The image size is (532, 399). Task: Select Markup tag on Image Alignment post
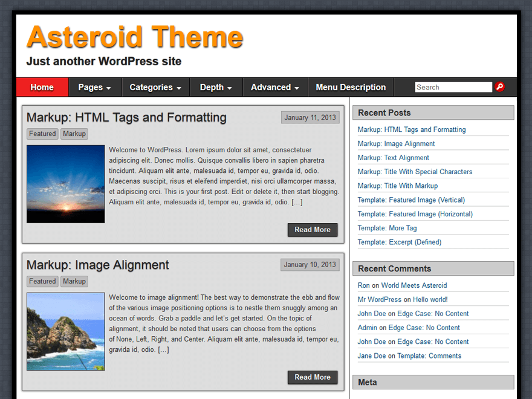pyautogui.click(x=74, y=281)
